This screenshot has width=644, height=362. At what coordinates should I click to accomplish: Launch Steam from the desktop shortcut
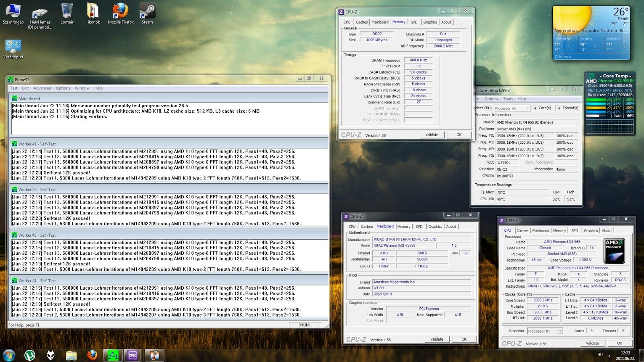pos(147,14)
